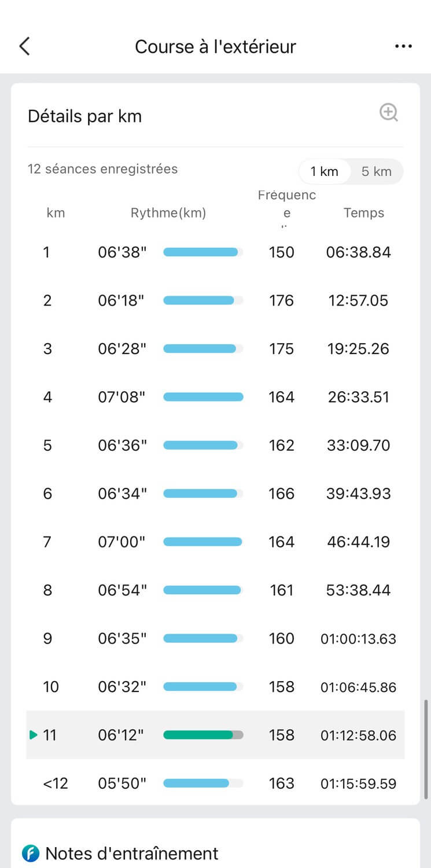
Task: Tap the Détails par km heading
Action: 85,116
